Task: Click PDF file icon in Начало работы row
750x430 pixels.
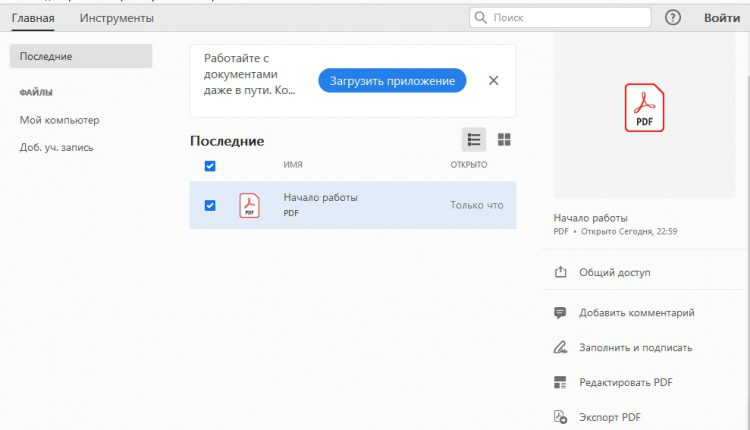Action: coord(249,205)
